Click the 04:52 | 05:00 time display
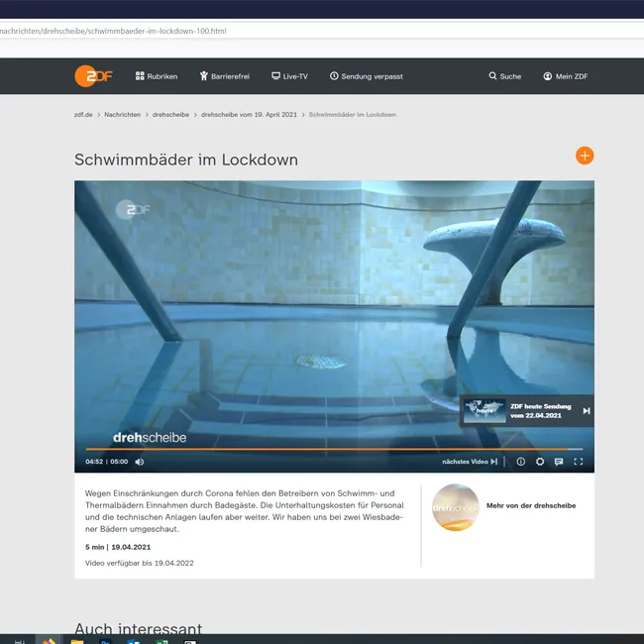644x644 pixels. pos(106,462)
